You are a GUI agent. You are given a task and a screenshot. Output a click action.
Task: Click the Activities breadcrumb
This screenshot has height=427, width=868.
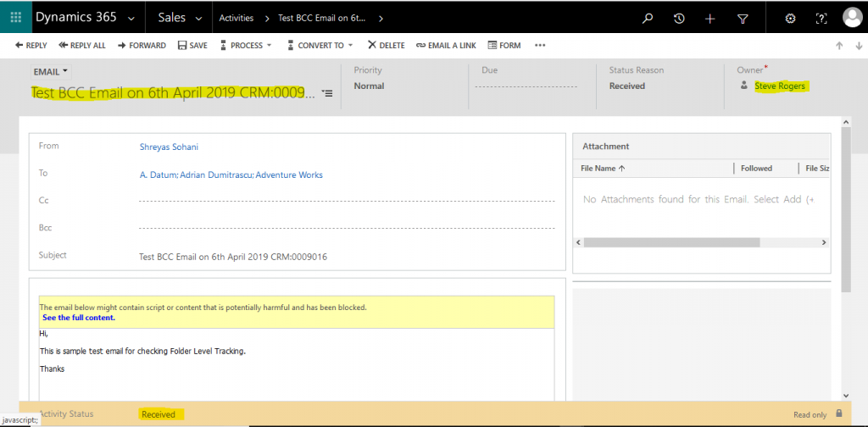pos(236,19)
